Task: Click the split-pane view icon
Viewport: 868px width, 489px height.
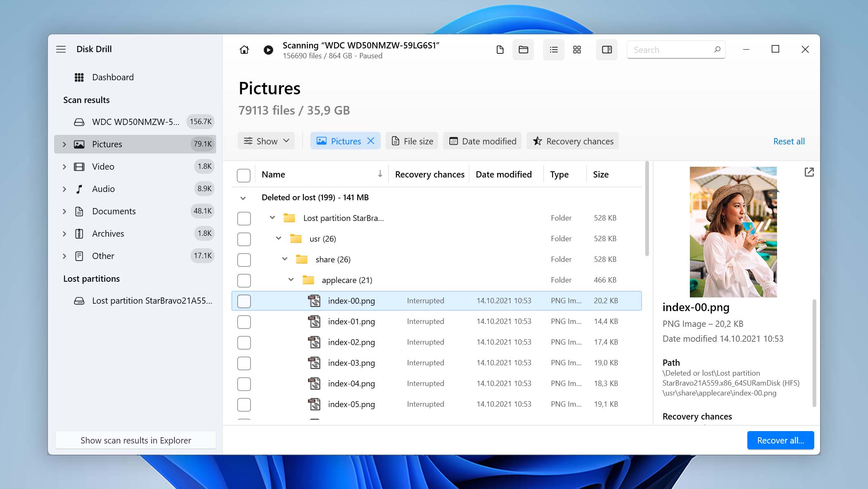Action: pyautogui.click(x=607, y=50)
